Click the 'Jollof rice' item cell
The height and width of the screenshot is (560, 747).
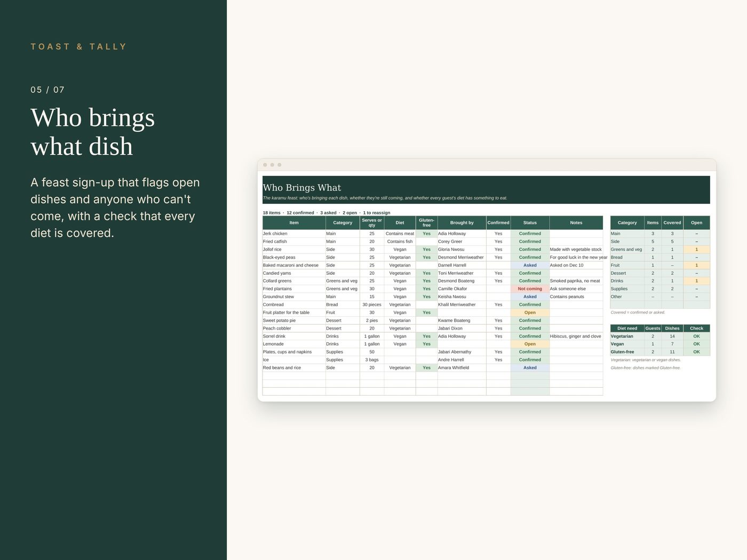click(294, 250)
